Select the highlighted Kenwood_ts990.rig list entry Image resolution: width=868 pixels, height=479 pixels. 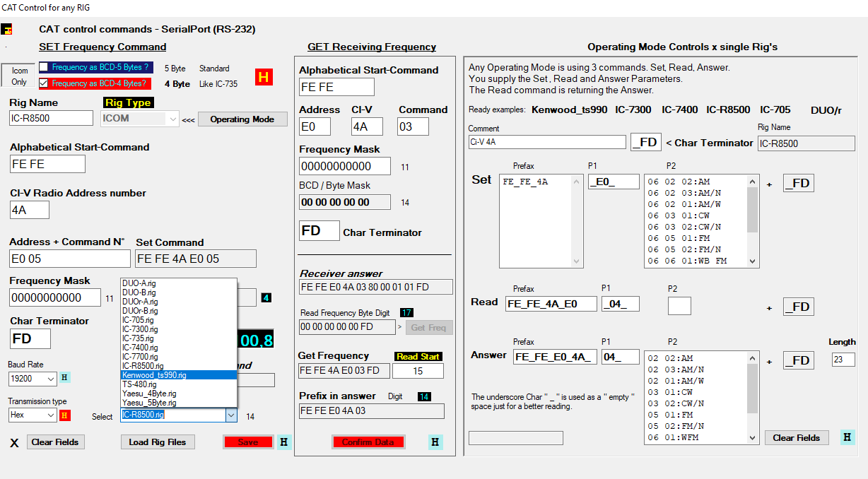[179, 375]
